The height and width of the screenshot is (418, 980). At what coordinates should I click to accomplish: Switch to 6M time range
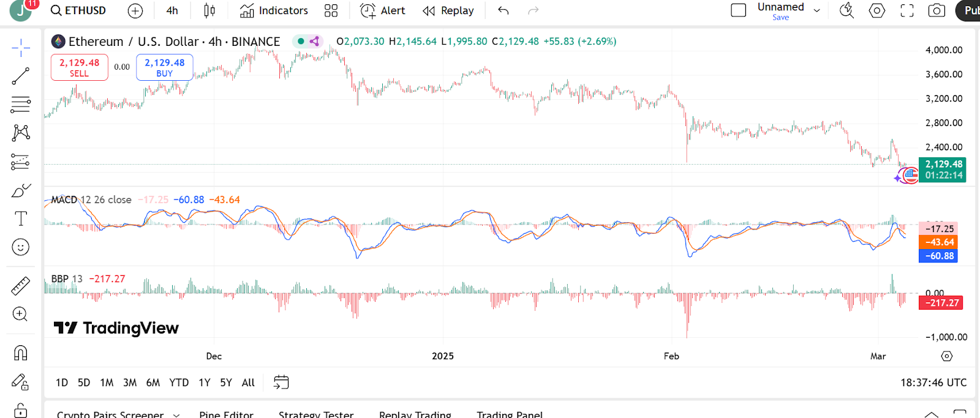tap(153, 383)
